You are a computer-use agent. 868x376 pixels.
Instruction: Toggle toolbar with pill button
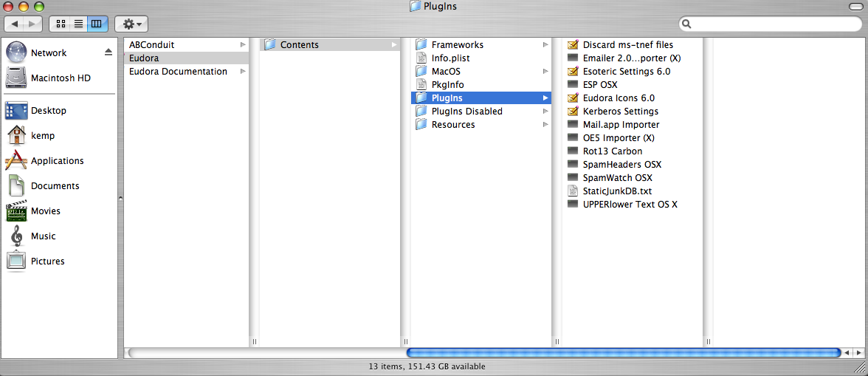(856, 6)
